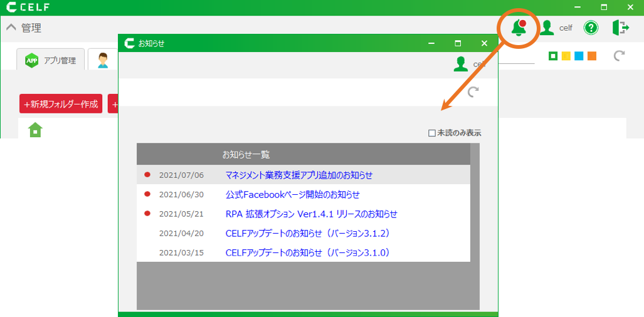Click the user icon in お知らせ window
Viewport: 644px width, 317px height.
coord(461,64)
